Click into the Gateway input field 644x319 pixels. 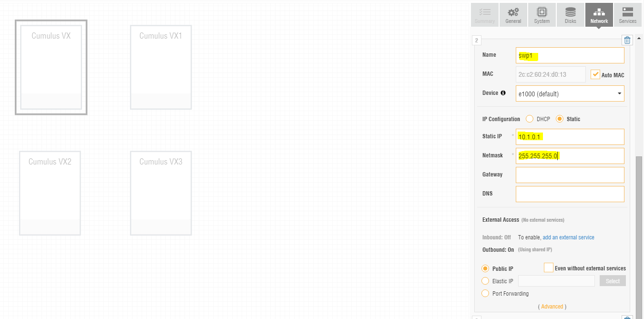coord(570,175)
